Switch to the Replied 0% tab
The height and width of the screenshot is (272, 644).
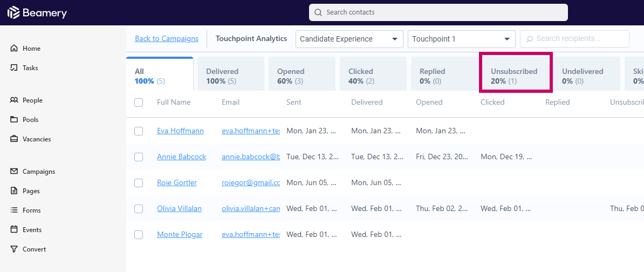tap(444, 74)
